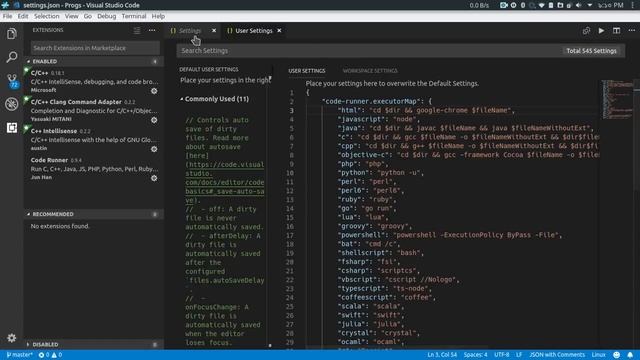Open the Help menu
The image size is (640, 360).
point(158,16)
